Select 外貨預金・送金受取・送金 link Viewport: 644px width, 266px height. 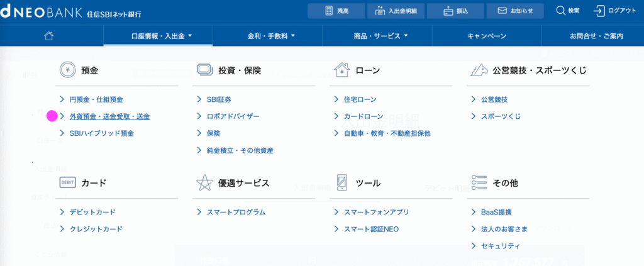(x=109, y=116)
